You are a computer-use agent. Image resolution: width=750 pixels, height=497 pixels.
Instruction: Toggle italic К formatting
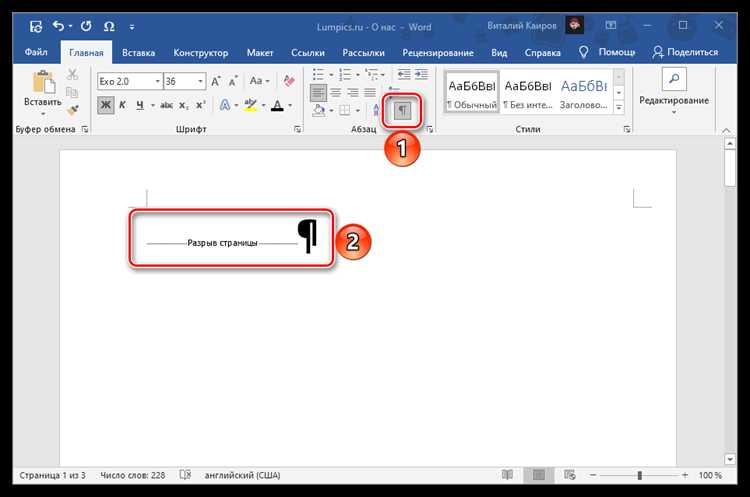122,105
